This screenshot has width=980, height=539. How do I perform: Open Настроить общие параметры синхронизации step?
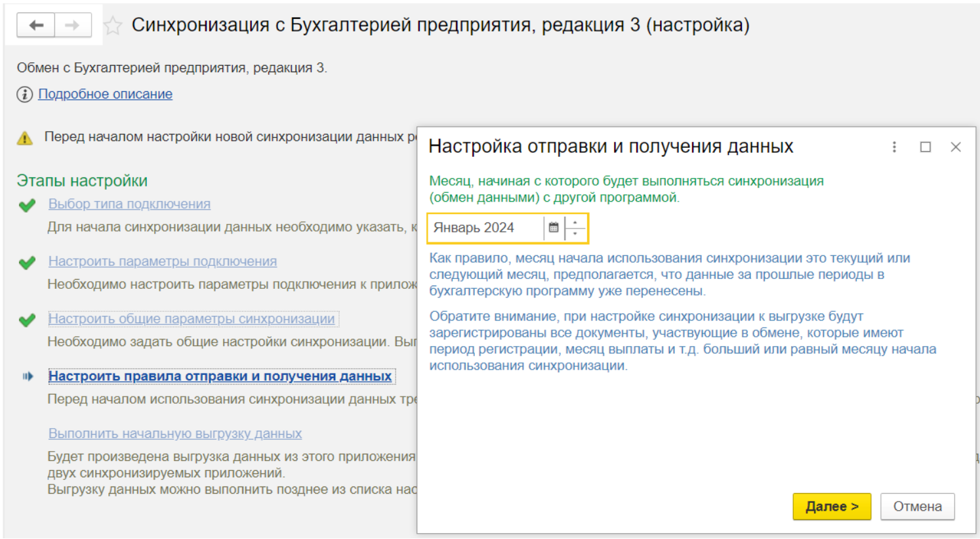(191, 318)
